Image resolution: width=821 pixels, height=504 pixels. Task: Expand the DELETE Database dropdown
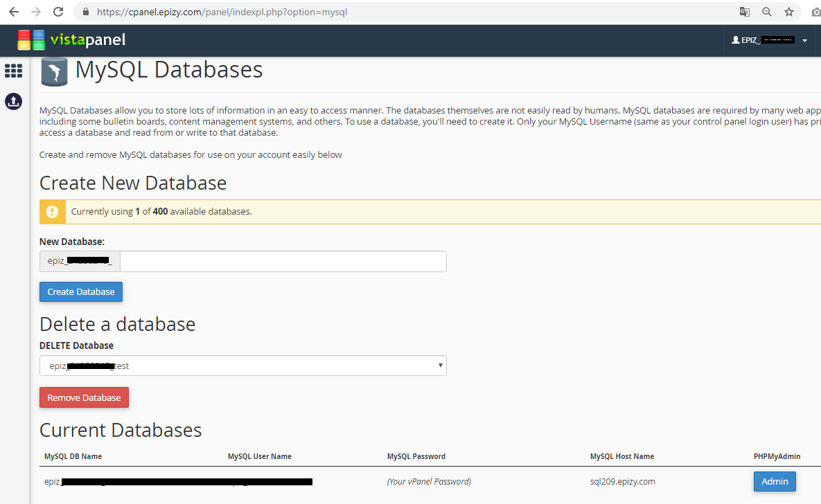tap(242, 366)
